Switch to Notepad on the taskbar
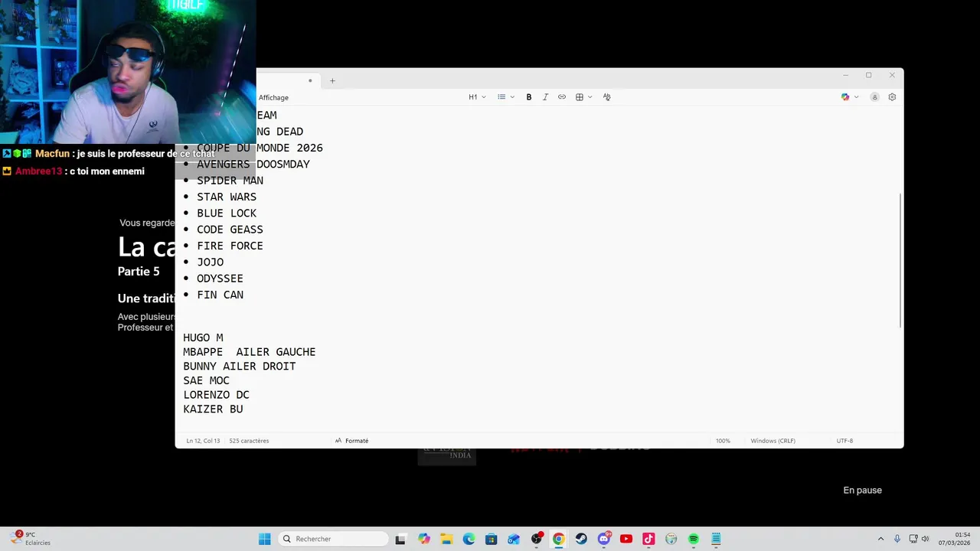Screen dimensions: 980x551 pyautogui.click(x=716, y=539)
